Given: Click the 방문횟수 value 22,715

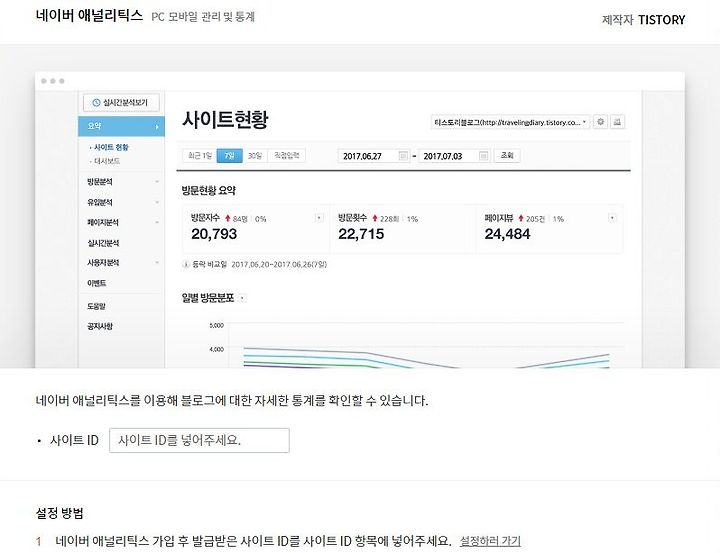Looking at the screenshot, I should (x=361, y=234).
